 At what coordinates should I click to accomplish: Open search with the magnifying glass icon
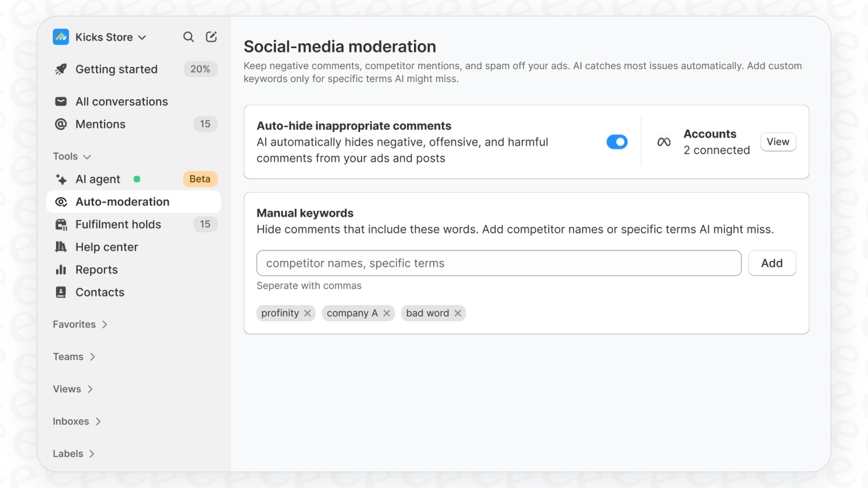click(x=189, y=37)
